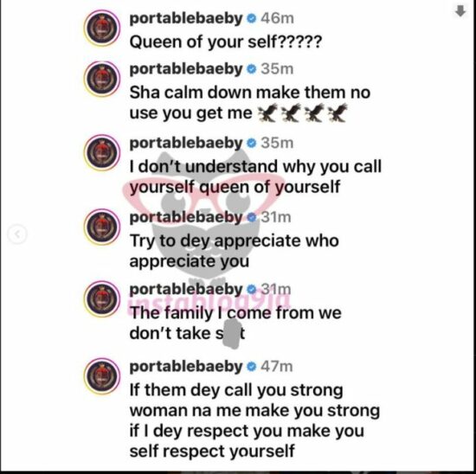Select avatar beside "If them dey call you" comment

coord(102,375)
